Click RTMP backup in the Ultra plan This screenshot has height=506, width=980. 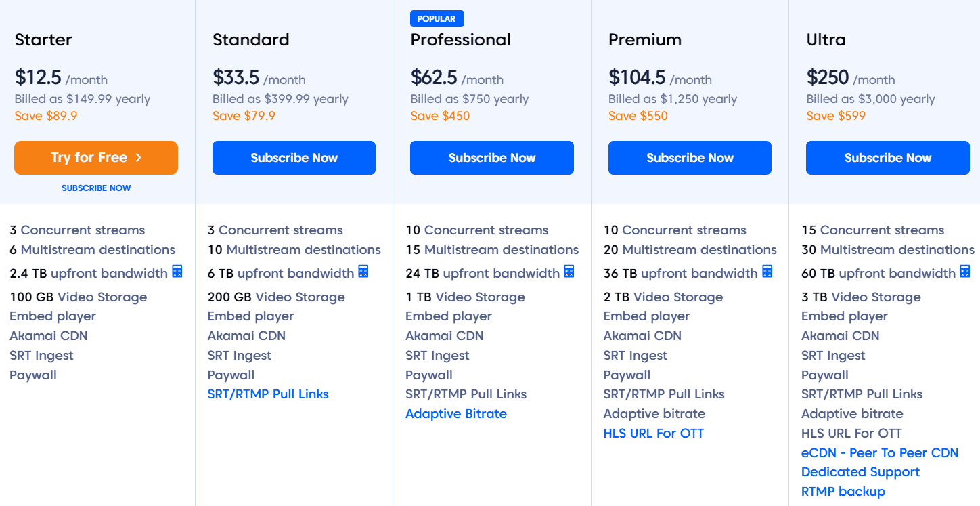(x=843, y=491)
